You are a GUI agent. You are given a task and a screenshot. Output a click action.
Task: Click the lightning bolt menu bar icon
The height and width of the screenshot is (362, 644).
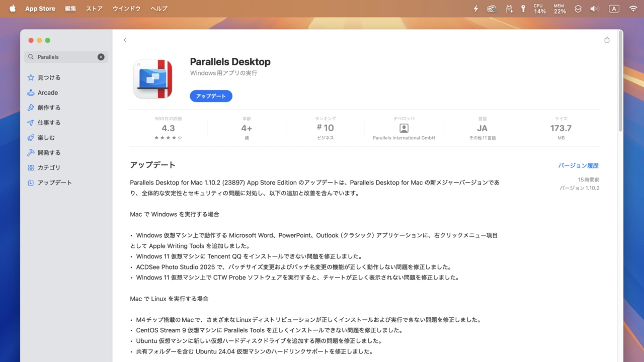pyautogui.click(x=476, y=9)
